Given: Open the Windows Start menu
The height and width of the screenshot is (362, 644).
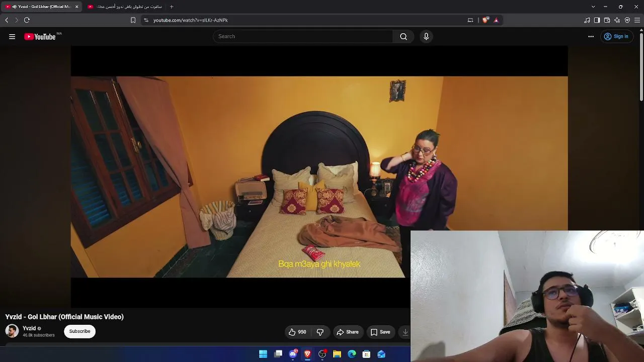Looking at the screenshot, I should [263, 354].
